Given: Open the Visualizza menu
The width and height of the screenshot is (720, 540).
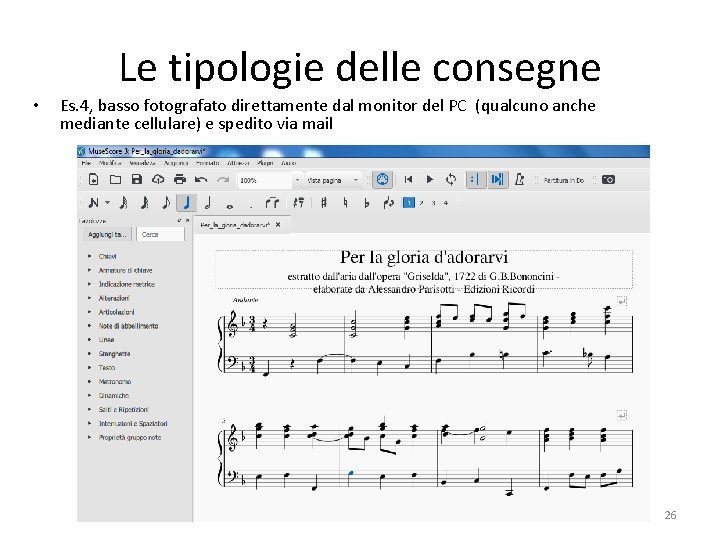Looking at the screenshot, I should (142, 163).
